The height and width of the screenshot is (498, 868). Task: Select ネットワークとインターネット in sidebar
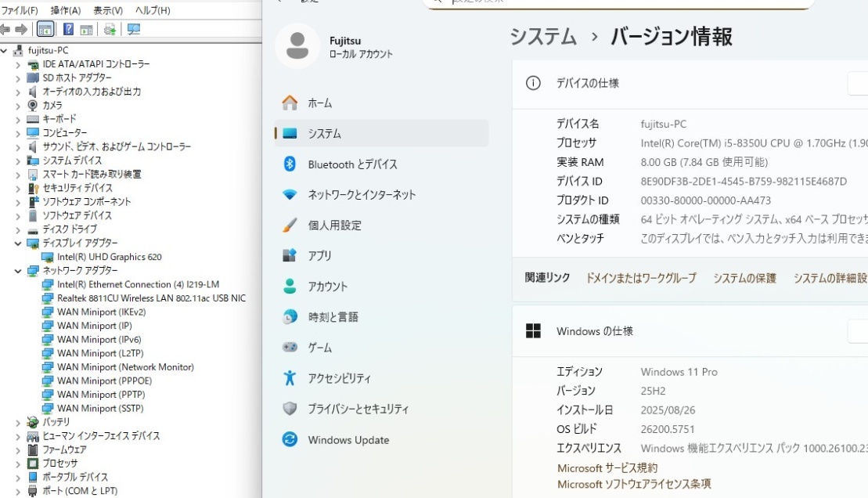[362, 195]
